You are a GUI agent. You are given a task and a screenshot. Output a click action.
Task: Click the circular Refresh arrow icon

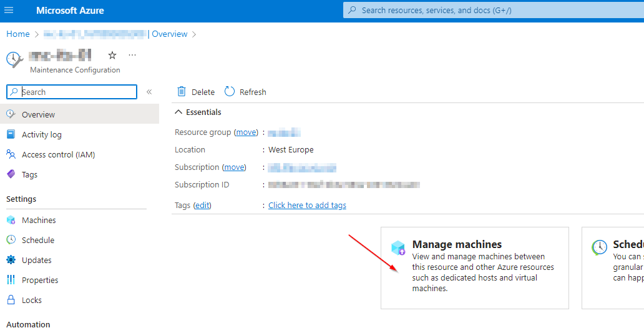[x=229, y=91]
